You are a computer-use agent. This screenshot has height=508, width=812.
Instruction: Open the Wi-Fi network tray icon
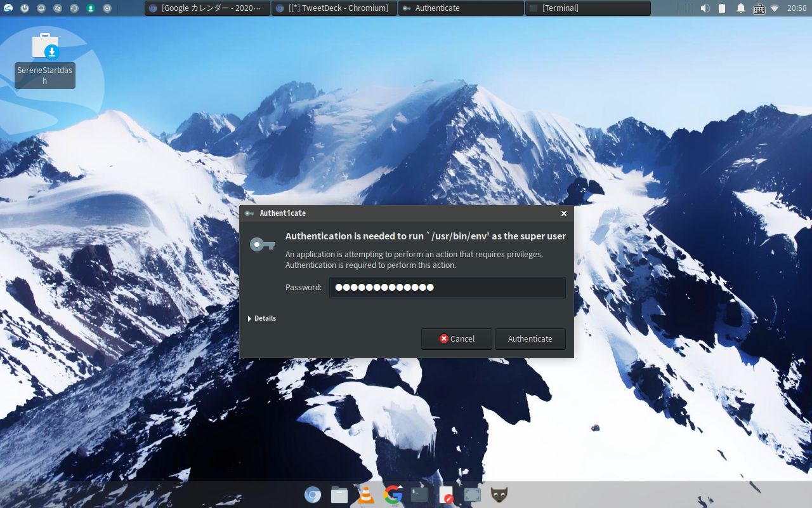click(775, 8)
